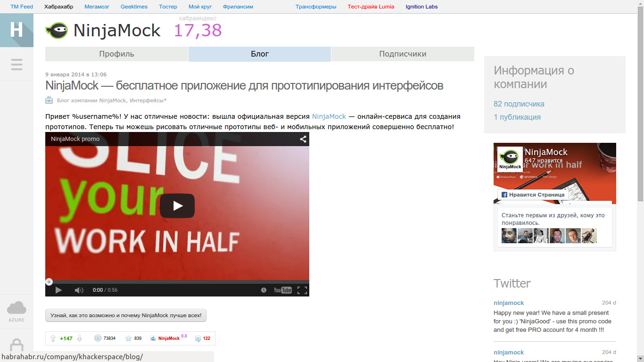The width and height of the screenshot is (644, 362).
Task: Click the +147 post rating score
Action: pyautogui.click(x=66, y=338)
